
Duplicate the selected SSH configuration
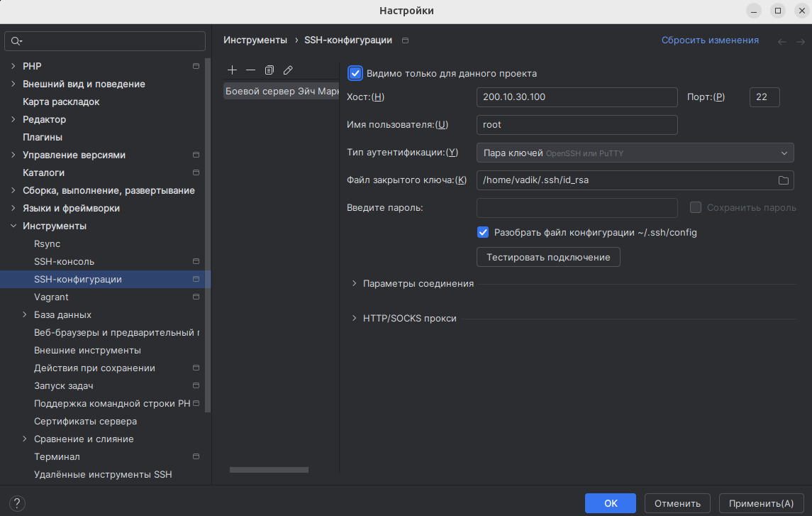(x=269, y=70)
